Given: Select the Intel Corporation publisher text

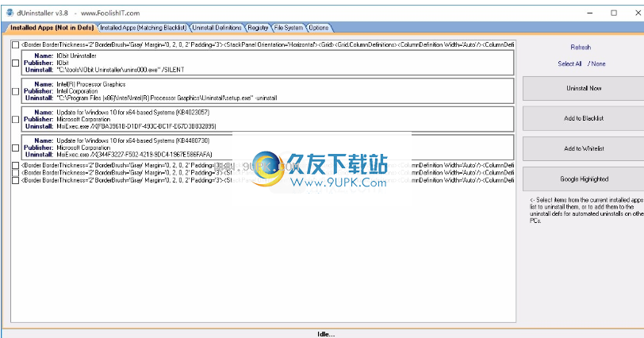Looking at the screenshot, I should click(77, 91).
